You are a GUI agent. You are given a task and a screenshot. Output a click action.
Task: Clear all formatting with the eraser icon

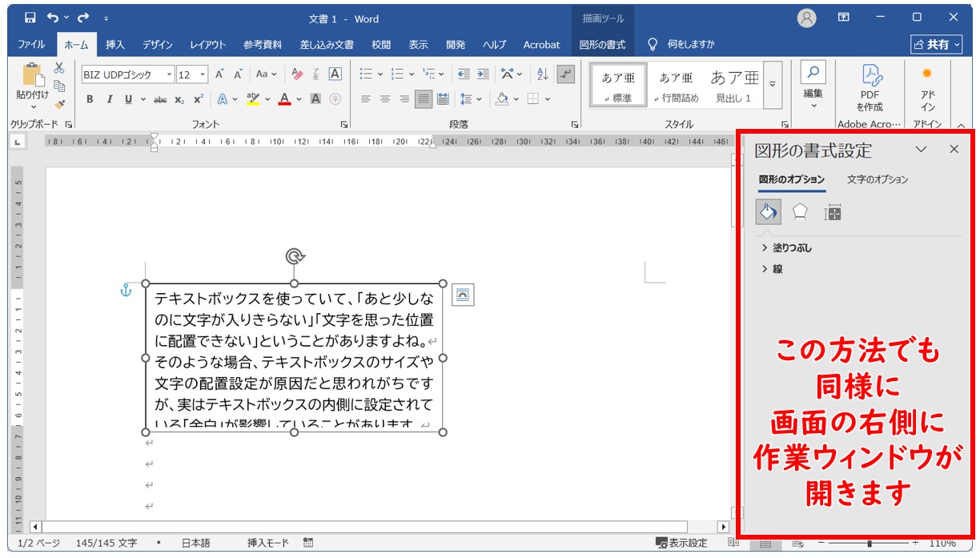tap(298, 74)
